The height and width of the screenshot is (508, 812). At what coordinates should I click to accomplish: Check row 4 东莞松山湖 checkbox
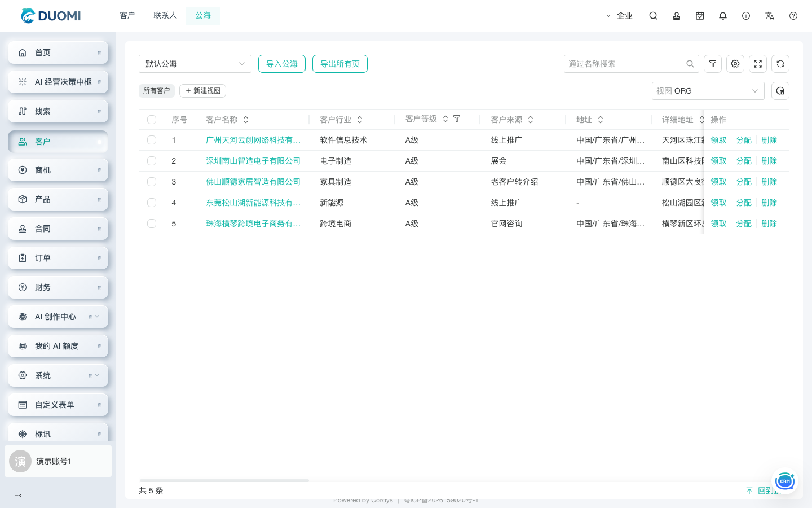pyautogui.click(x=152, y=203)
